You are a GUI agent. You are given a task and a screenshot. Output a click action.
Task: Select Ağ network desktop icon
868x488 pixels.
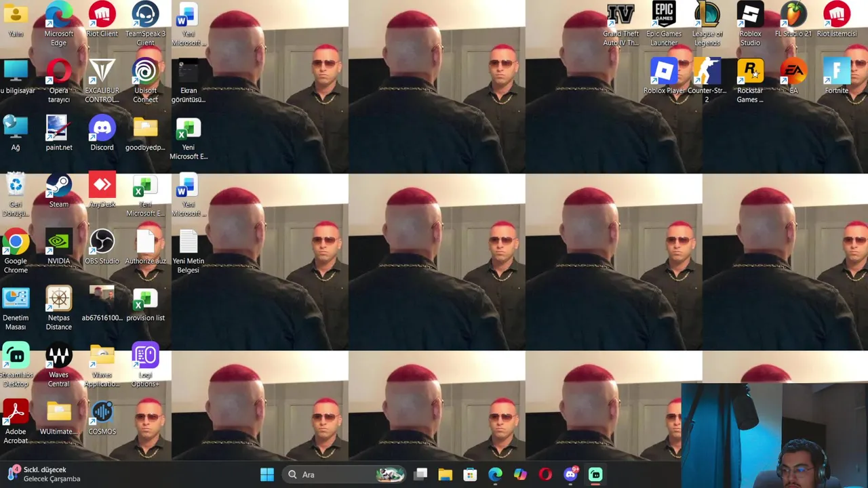click(x=16, y=133)
